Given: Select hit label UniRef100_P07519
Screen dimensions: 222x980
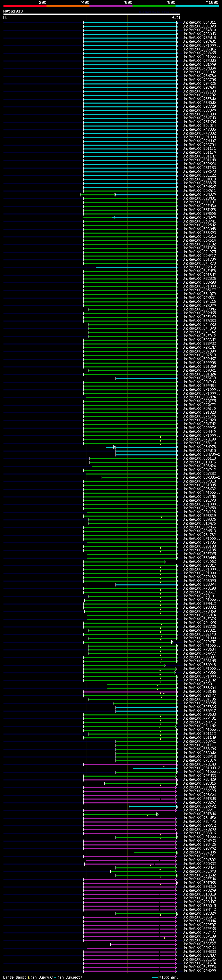Looking at the screenshot, I should (x=199, y=355).
